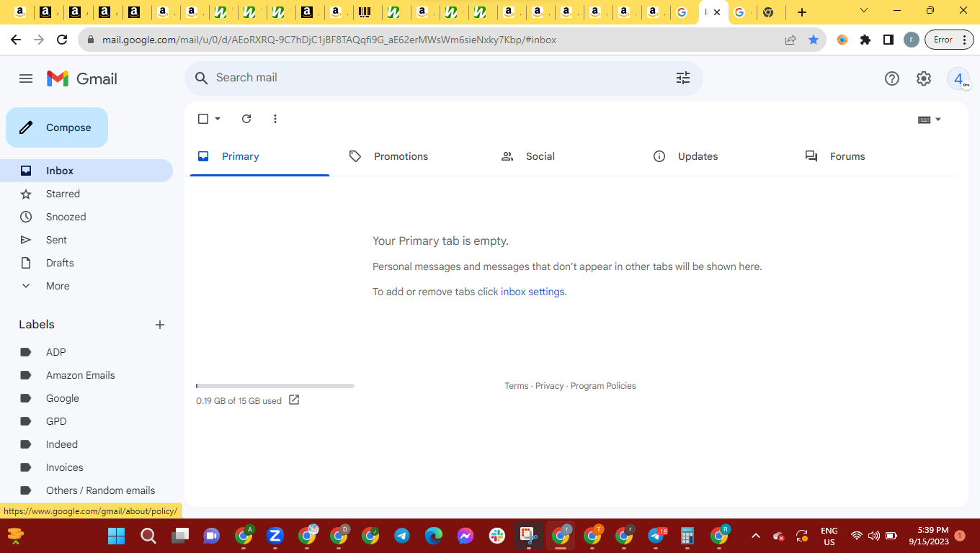Click the inbox settings link

click(x=533, y=292)
